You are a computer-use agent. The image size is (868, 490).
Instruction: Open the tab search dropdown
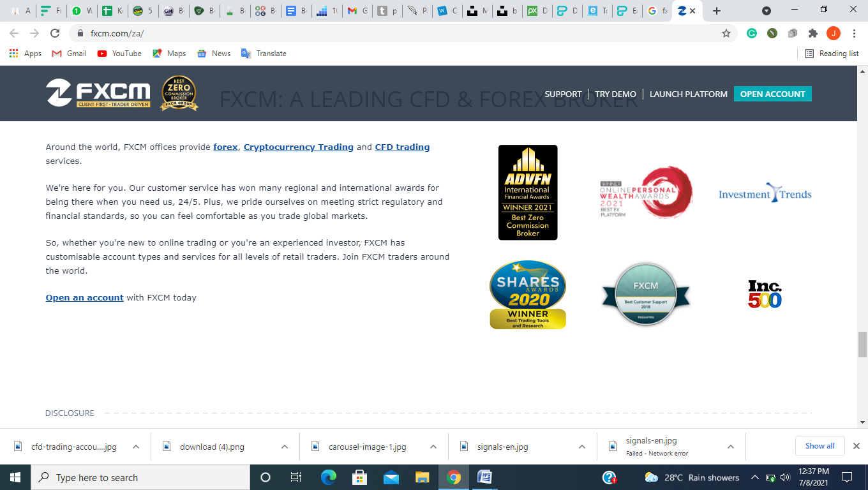click(x=767, y=11)
